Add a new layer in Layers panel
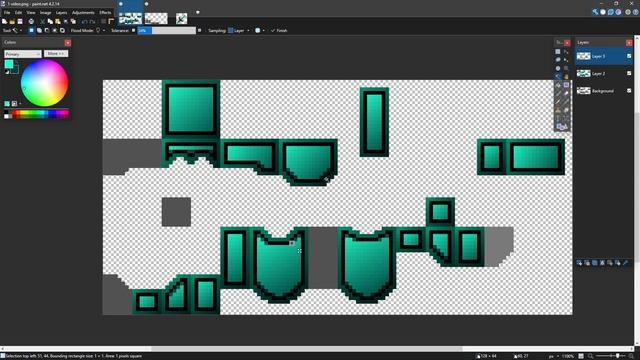This screenshot has width=640, height=360. point(579,263)
